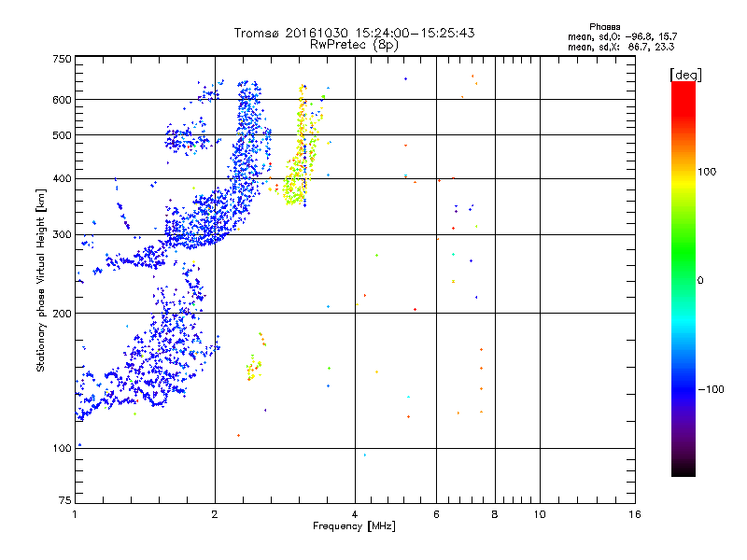Click the x-axis tick label "10"
This screenshot has height=560, width=747.
click(x=540, y=514)
